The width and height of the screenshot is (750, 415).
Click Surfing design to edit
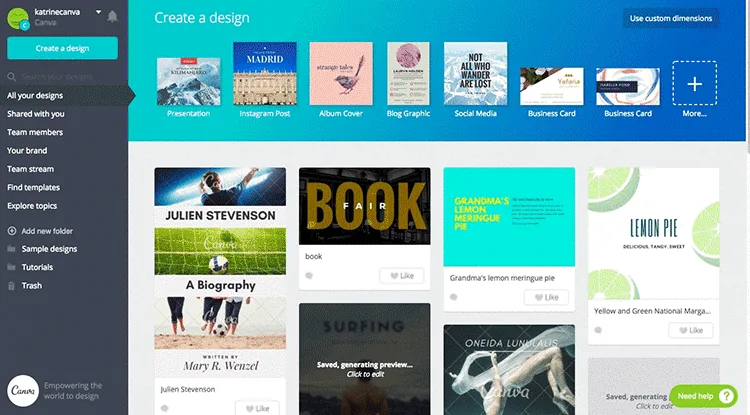pos(364,359)
